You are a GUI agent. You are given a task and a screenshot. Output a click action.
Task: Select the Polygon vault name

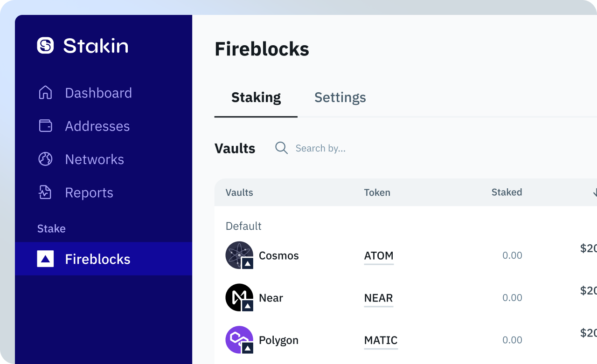point(278,340)
